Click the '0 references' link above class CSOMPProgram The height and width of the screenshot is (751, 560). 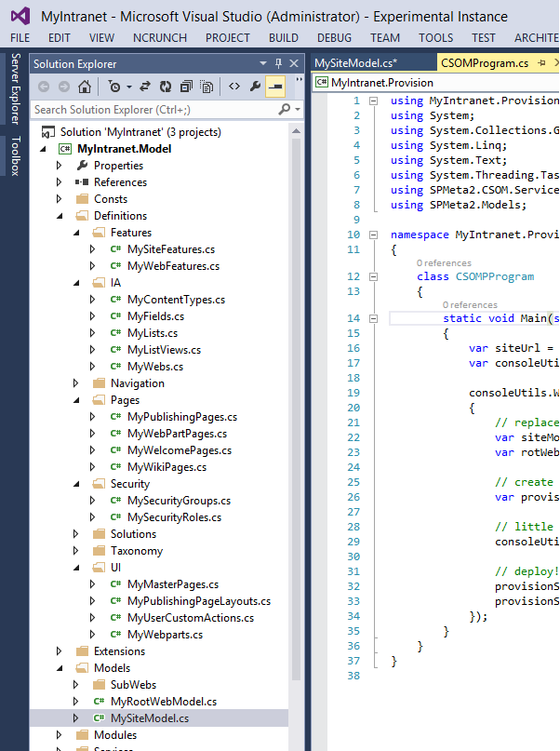click(x=444, y=263)
